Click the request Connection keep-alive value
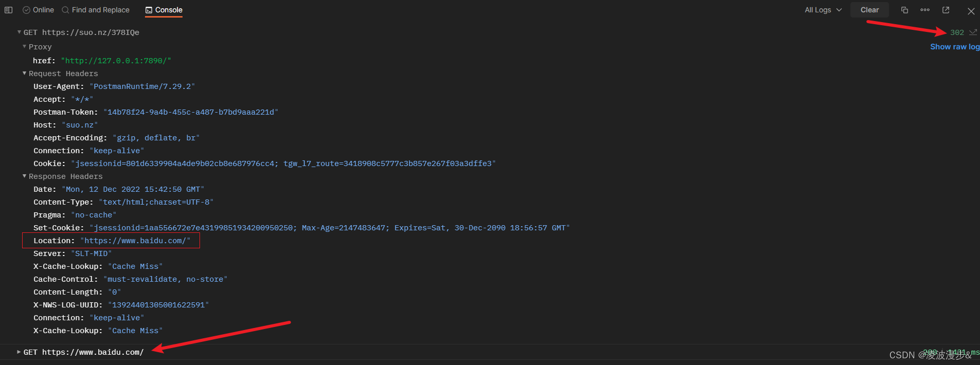 pos(117,151)
